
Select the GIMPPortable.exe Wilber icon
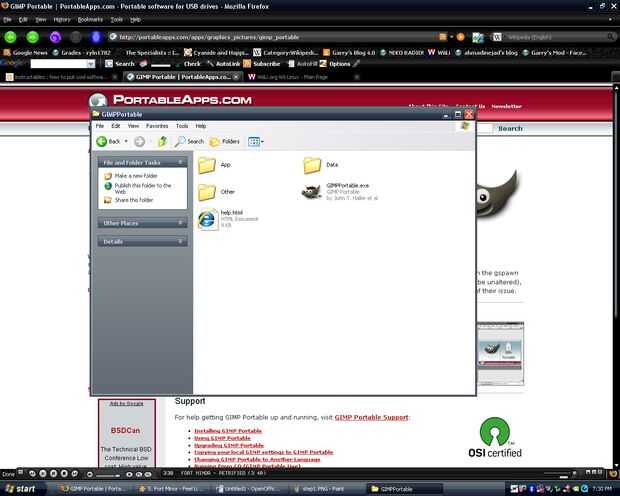312,192
